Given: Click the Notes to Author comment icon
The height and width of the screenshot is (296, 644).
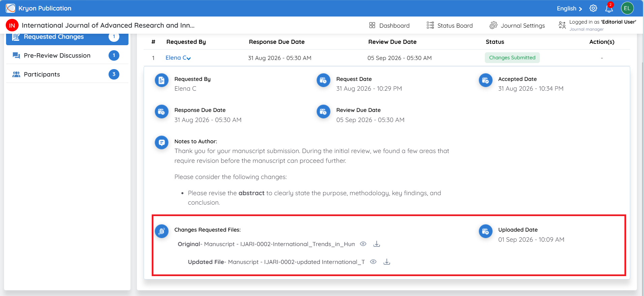Looking at the screenshot, I should [162, 143].
